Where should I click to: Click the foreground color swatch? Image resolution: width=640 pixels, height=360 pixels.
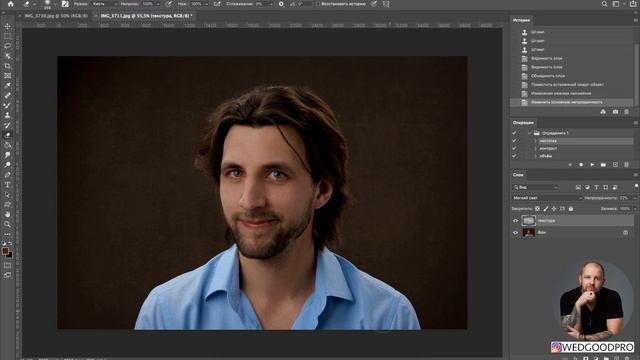5,251
